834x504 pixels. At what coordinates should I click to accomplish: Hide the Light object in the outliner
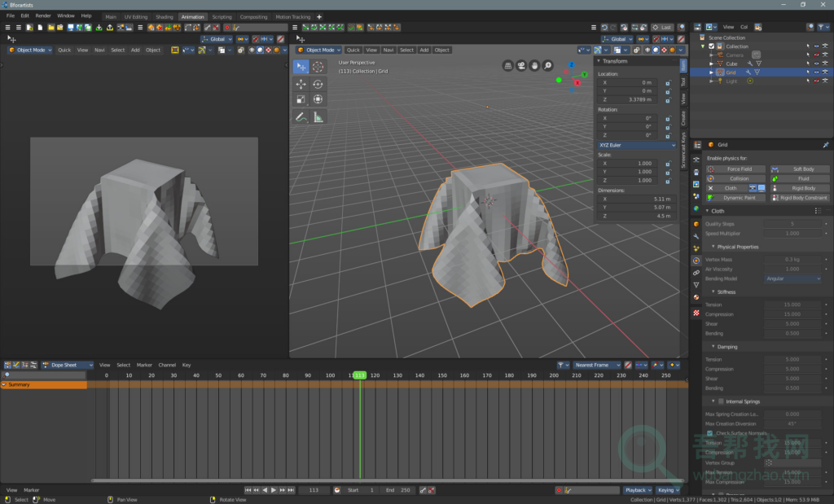click(x=817, y=81)
